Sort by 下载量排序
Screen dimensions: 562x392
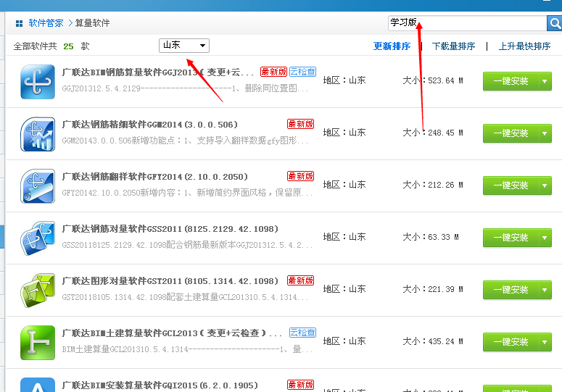(453, 46)
